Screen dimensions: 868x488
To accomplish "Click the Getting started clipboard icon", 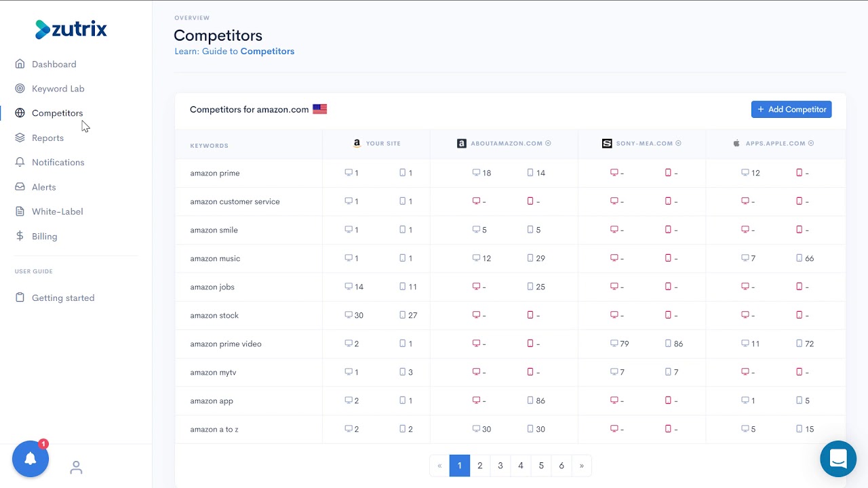I will [20, 298].
